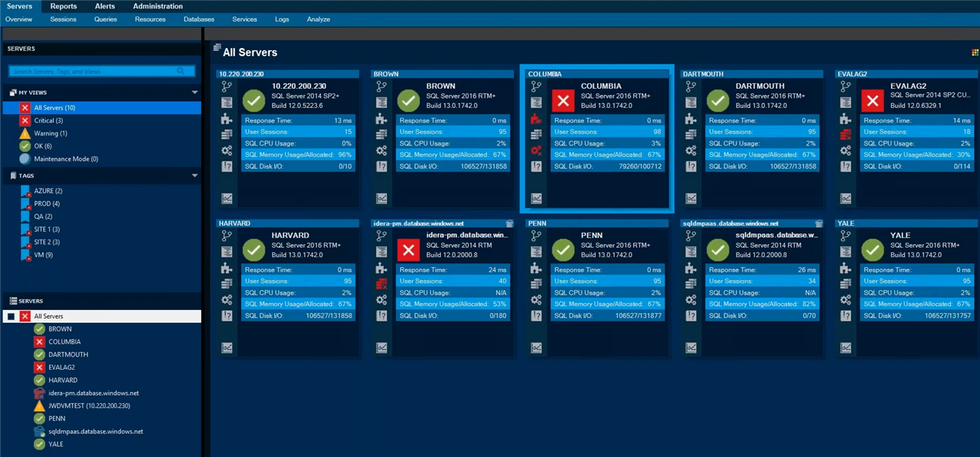
Task: Open the Analyze chart icon on the sqldmpaas card
Action: click(691, 348)
